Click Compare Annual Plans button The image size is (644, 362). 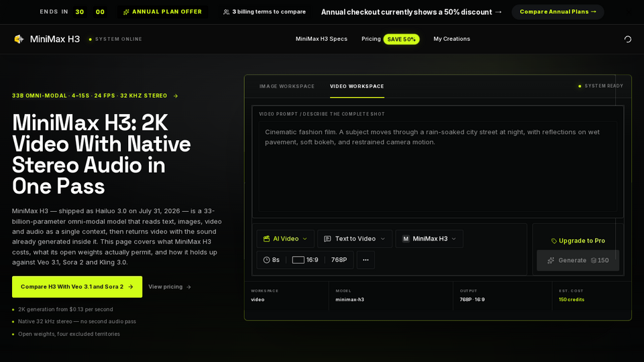557,12
